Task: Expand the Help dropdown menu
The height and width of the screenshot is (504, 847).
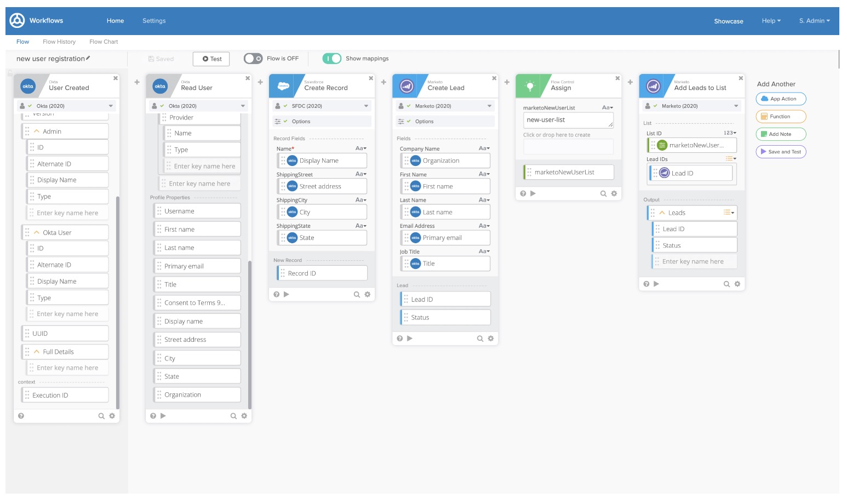Action: tap(771, 21)
